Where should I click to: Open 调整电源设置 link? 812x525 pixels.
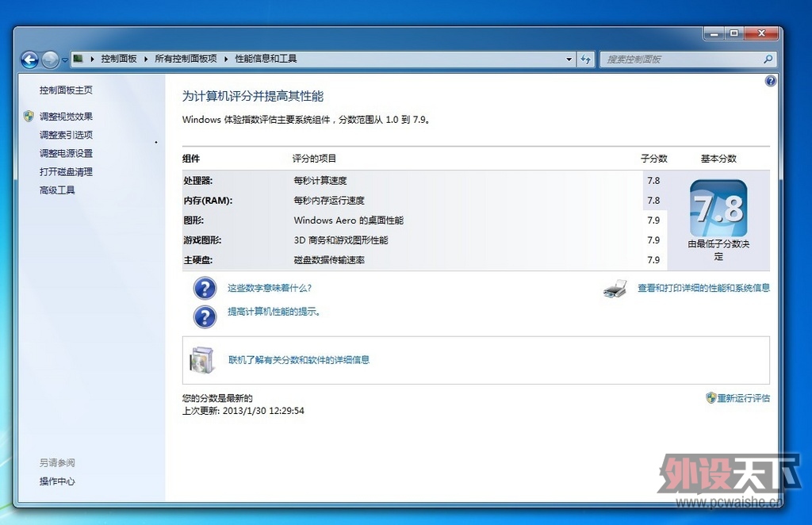[x=66, y=153]
